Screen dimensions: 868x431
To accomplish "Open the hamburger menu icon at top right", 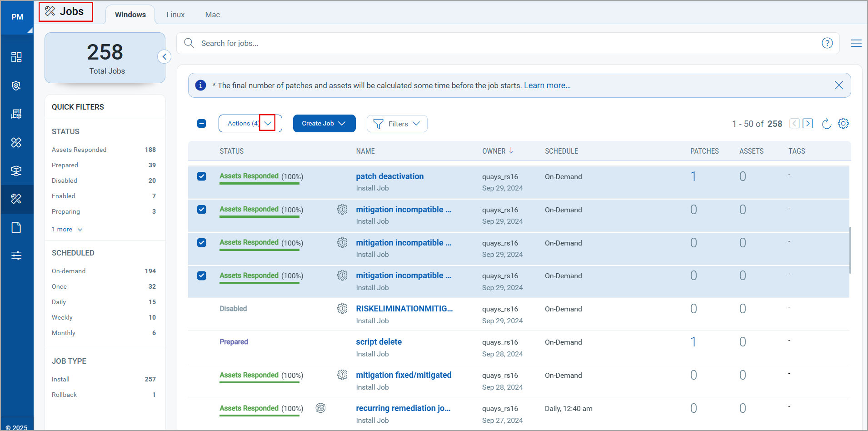I will tap(856, 43).
